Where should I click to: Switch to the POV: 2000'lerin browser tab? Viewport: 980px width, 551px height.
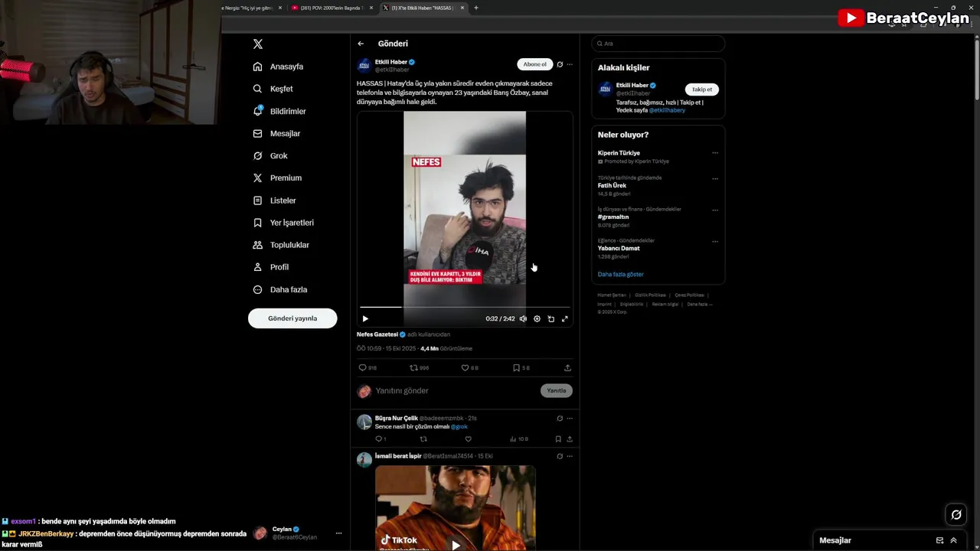[332, 8]
